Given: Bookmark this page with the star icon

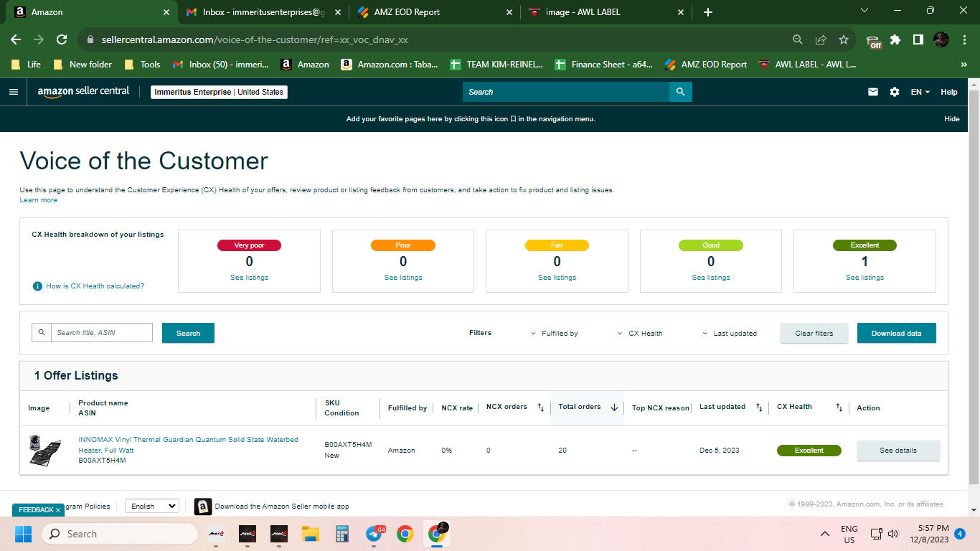Looking at the screenshot, I should pyautogui.click(x=844, y=39).
